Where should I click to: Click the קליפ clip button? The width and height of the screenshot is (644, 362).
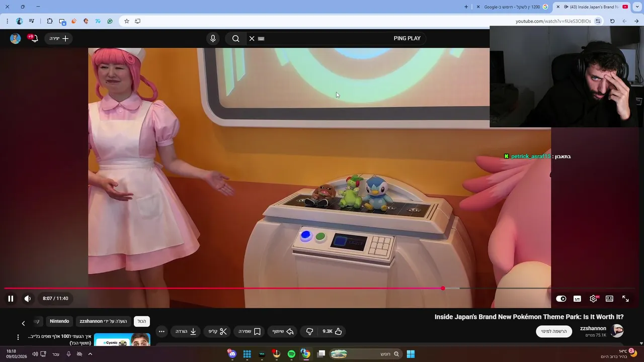pos(218,331)
